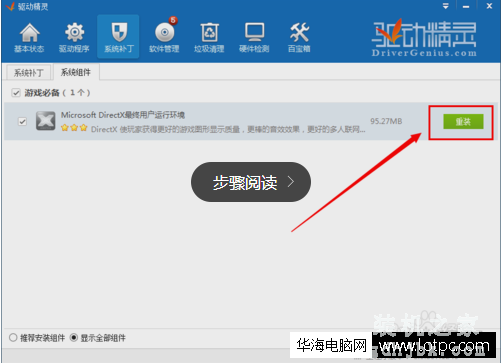The height and width of the screenshot is (363, 501).
Task: Open the title bar dropdown menu arrow
Action: coord(445,6)
